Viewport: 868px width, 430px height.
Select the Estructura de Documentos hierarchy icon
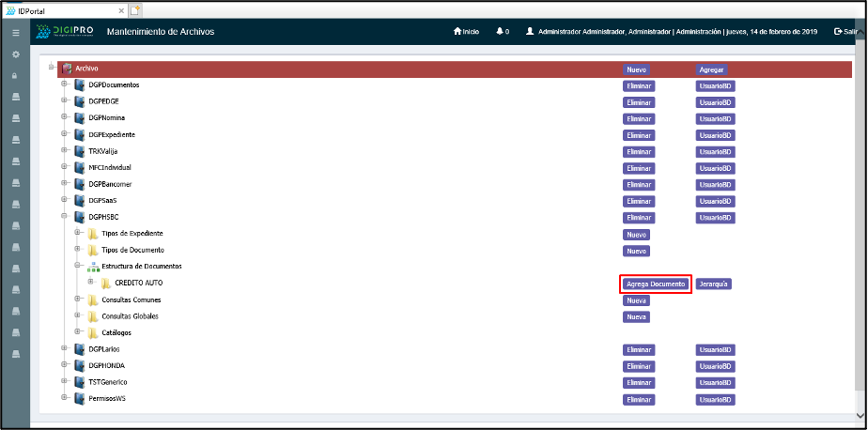point(93,267)
